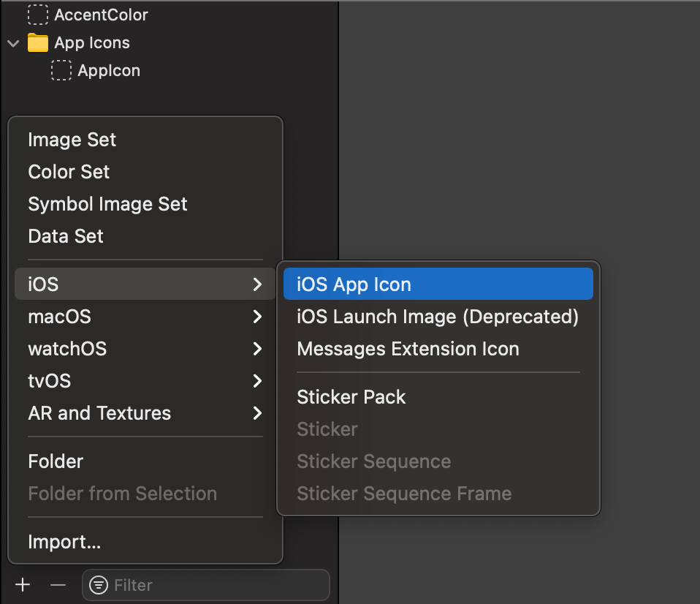Click the minus remove-asset button

[58, 585]
